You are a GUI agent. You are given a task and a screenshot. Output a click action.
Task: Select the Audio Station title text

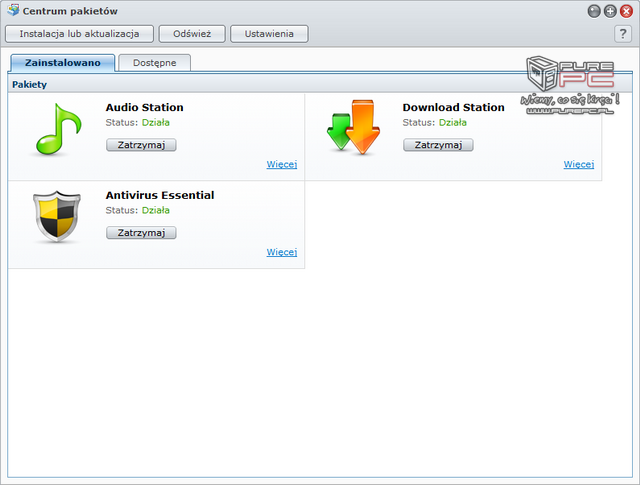144,107
